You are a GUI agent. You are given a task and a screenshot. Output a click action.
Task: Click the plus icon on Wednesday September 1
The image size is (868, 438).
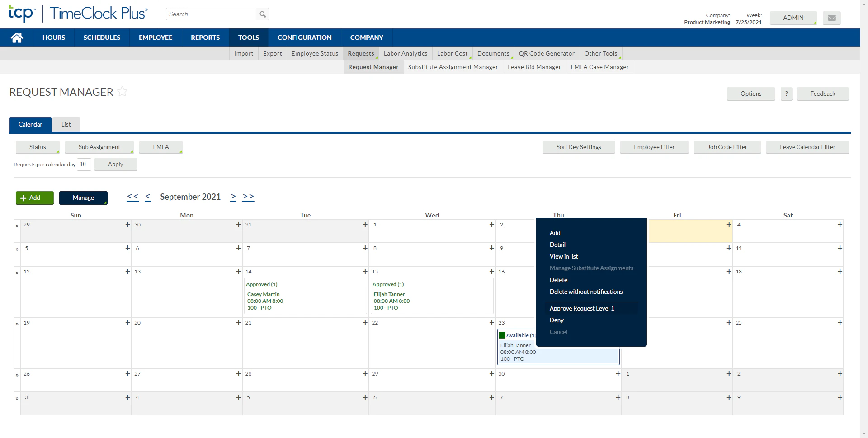click(491, 224)
